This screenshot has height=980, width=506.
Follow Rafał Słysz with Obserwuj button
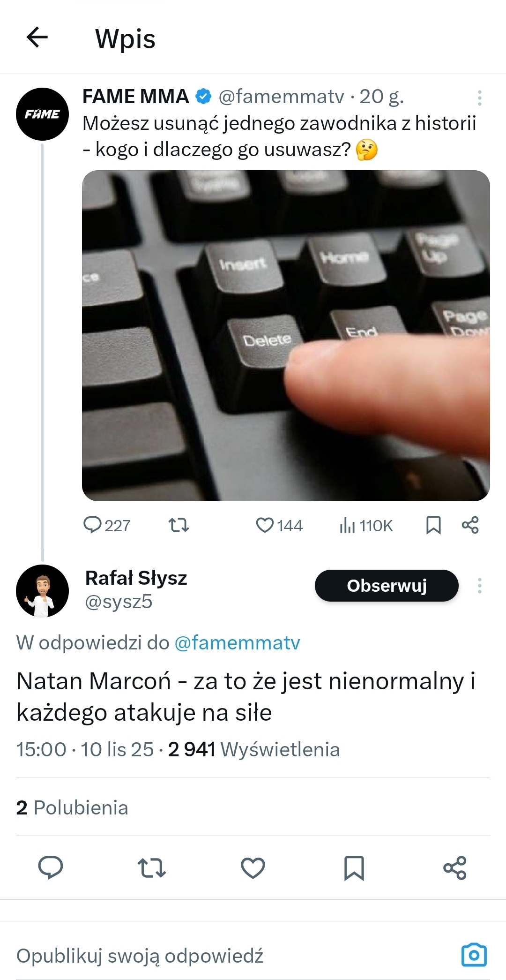coord(387,586)
